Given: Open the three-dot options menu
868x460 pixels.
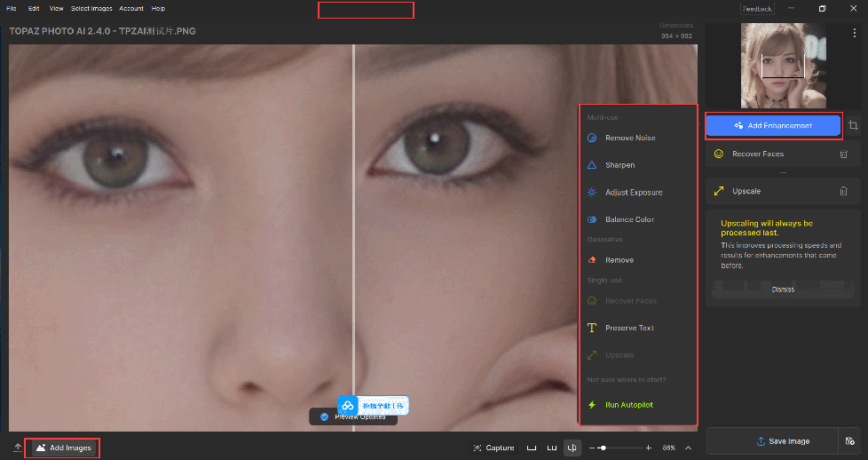Looking at the screenshot, I should [855, 33].
